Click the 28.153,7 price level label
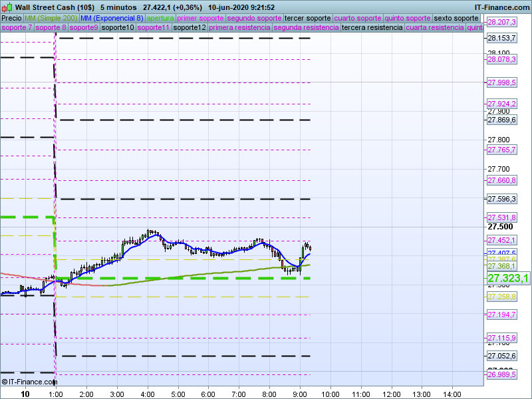Viewport: 532px width, 399px height. tap(501, 38)
